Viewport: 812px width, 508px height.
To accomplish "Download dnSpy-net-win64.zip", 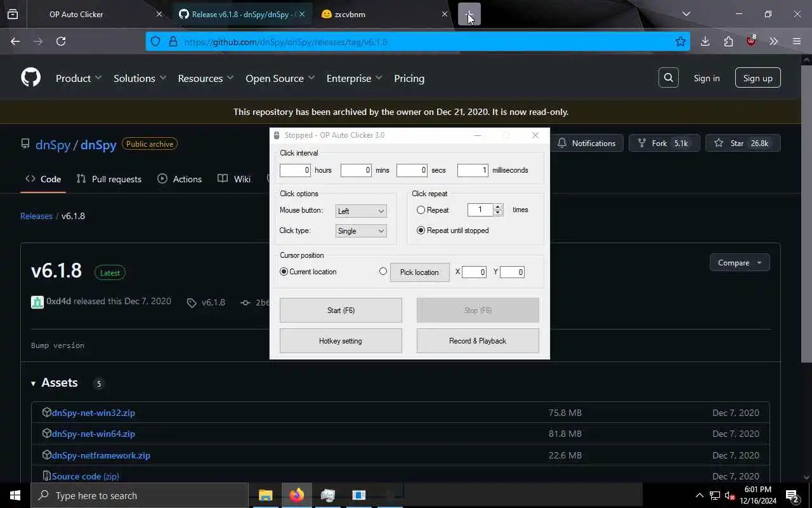I will coord(93,434).
